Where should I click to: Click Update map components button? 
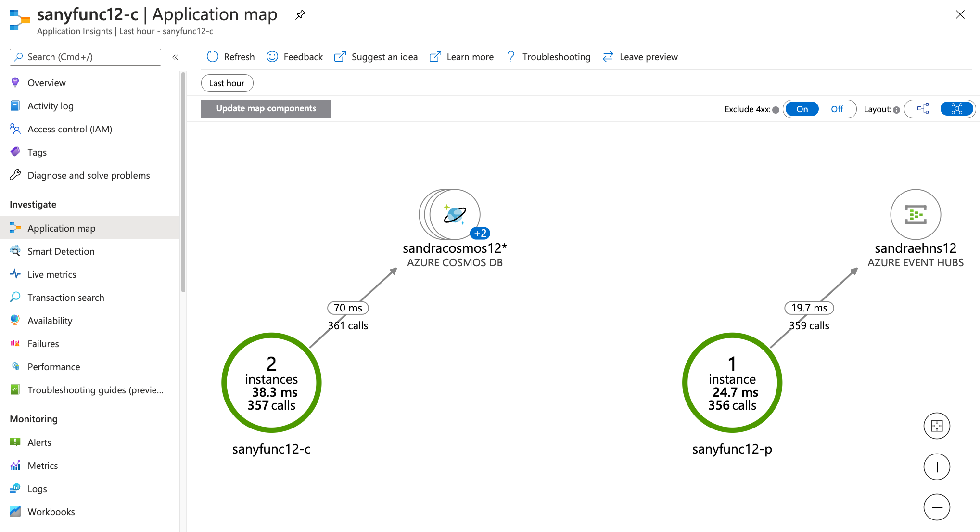click(266, 109)
